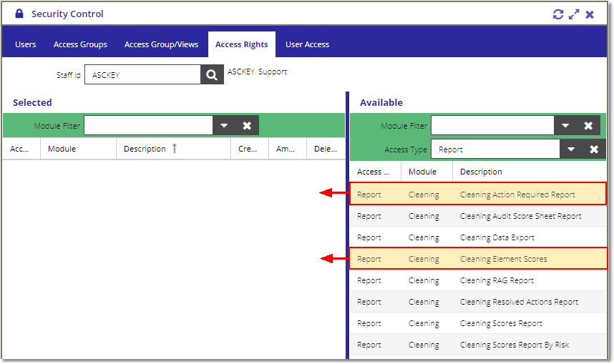
Task: Select the Cleaning Element Scores row
Action: coord(478,259)
